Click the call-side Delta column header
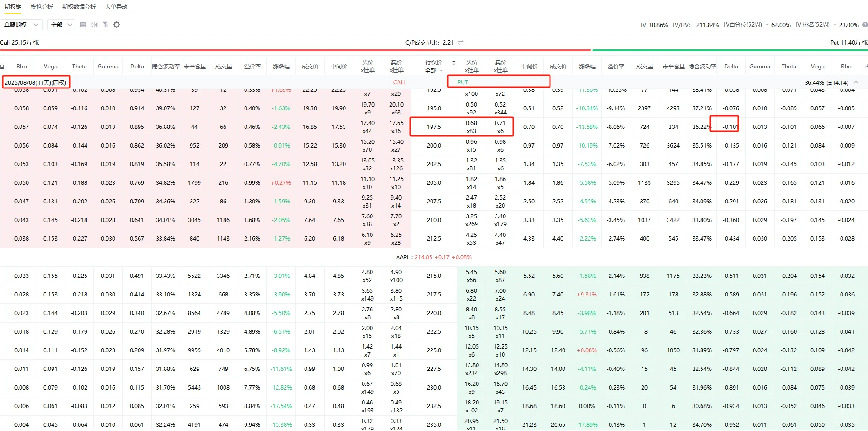This screenshot has height=431, width=868. pyautogui.click(x=137, y=67)
